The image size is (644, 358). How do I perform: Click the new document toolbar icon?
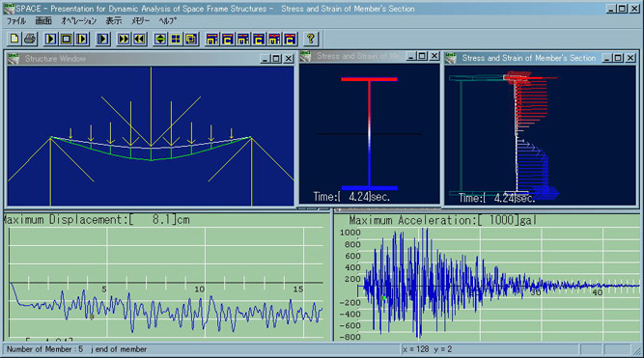pyautogui.click(x=14, y=39)
